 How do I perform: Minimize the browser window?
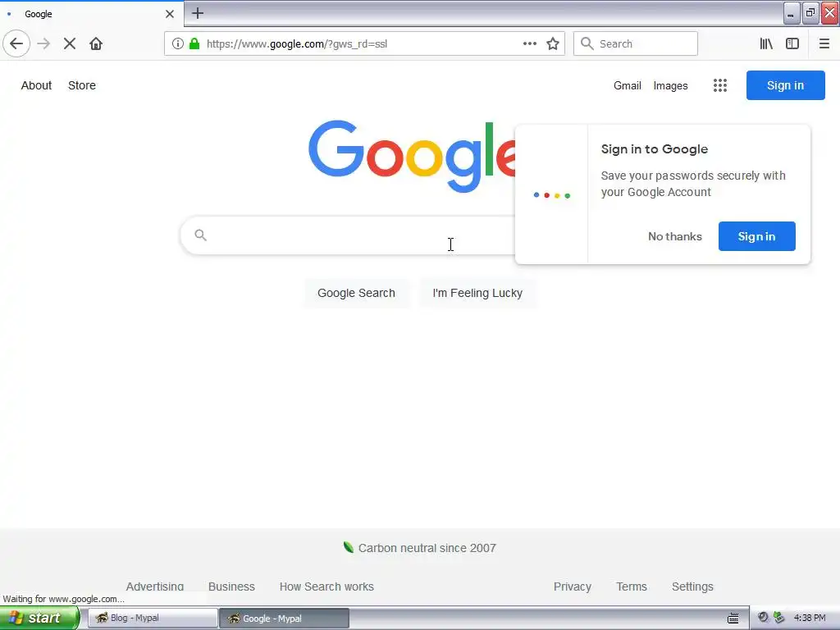(x=792, y=13)
